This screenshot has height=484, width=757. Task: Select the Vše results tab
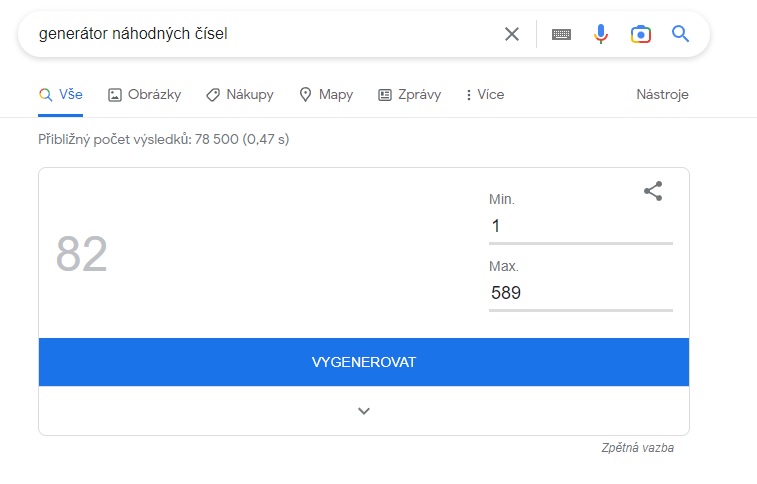point(60,95)
